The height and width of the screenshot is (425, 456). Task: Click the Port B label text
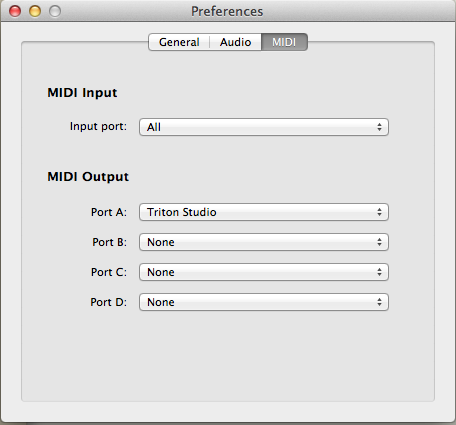point(109,242)
